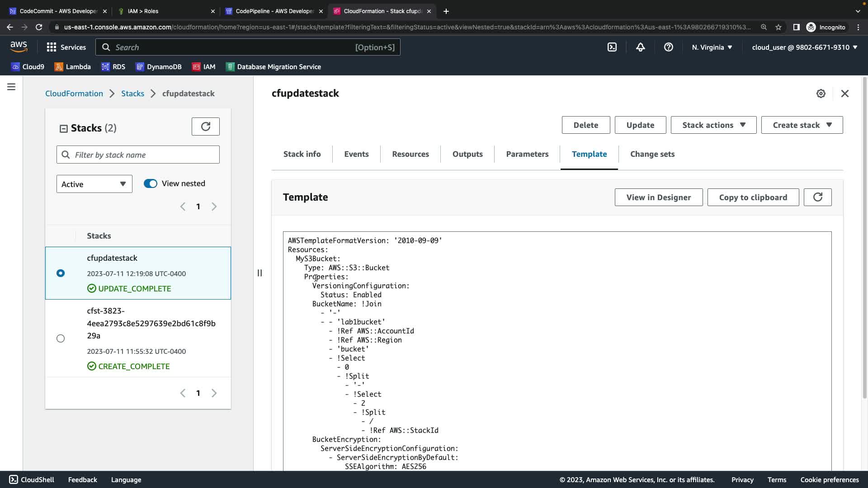
Task: Open the Active status filter dropdown
Action: [x=94, y=184]
